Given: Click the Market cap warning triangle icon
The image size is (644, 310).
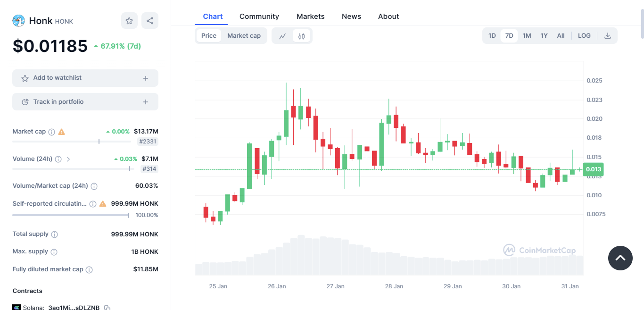Looking at the screenshot, I should click(61, 132).
